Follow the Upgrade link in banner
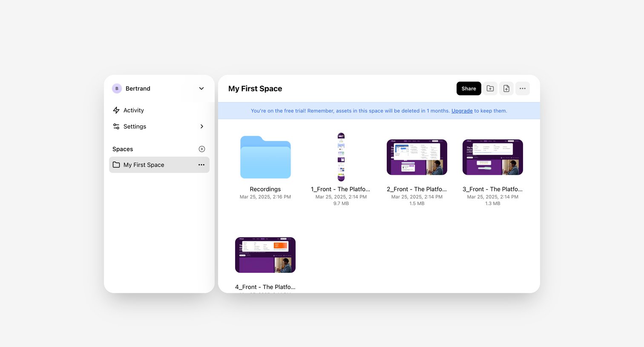 [x=462, y=111]
